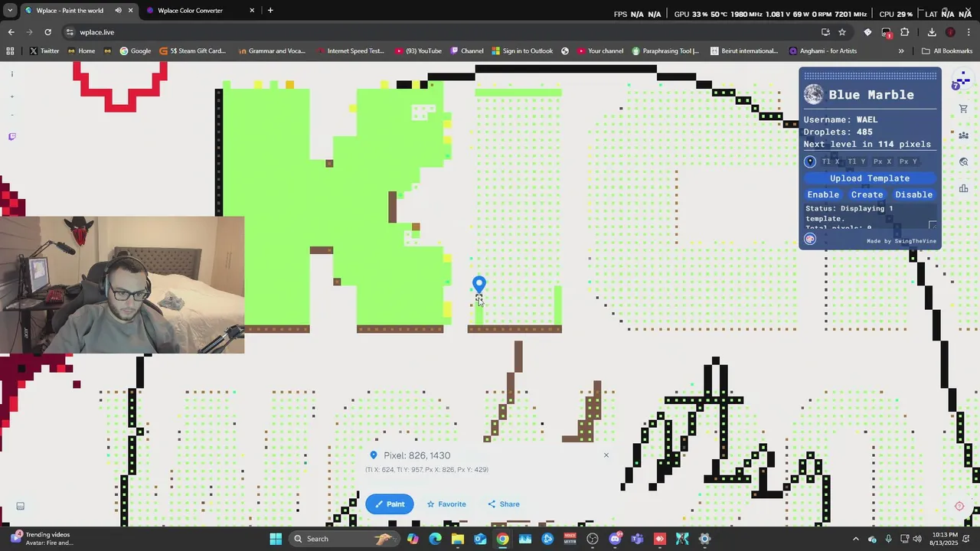Click Disable in Blue Marble panel
The height and width of the screenshot is (551, 980).
point(914,194)
